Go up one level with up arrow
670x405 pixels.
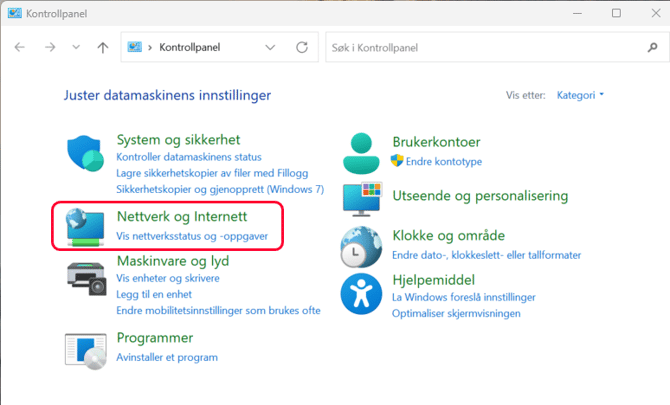(x=103, y=47)
